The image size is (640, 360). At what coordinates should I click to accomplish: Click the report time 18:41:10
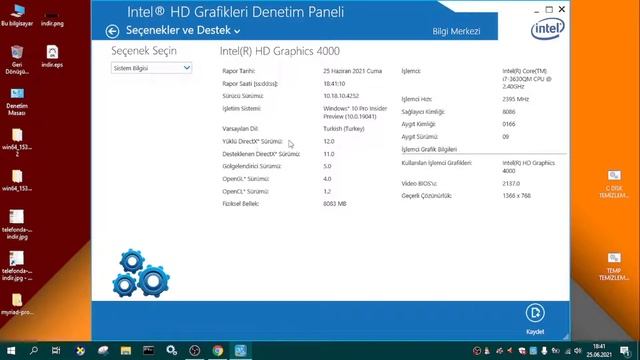click(x=334, y=84)
